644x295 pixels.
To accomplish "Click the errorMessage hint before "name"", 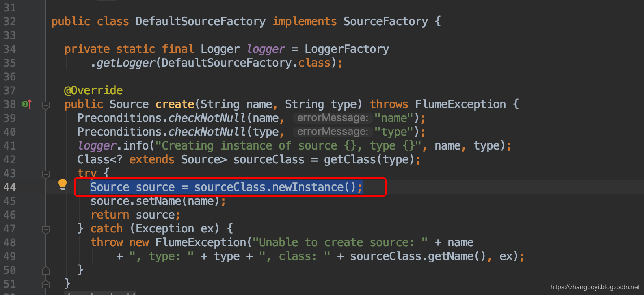I will (333, 118).
